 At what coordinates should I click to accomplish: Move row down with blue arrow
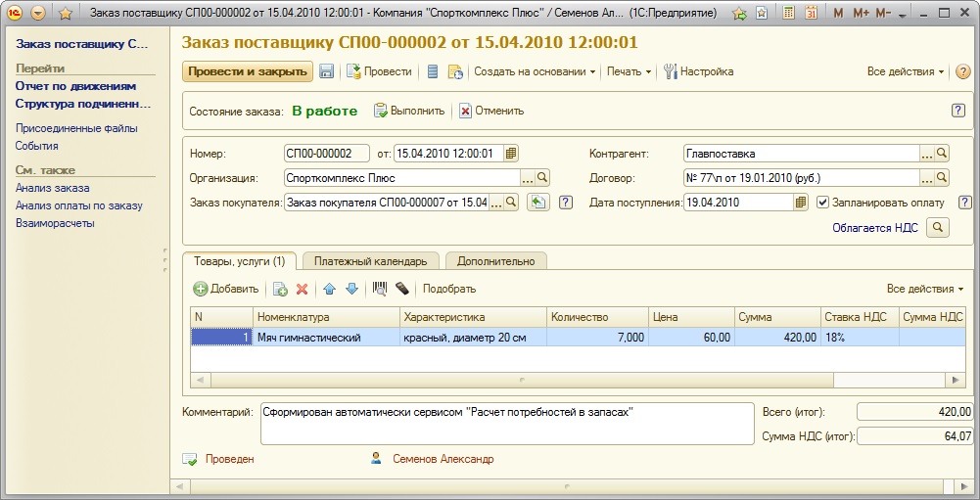(x=351, y=289)
